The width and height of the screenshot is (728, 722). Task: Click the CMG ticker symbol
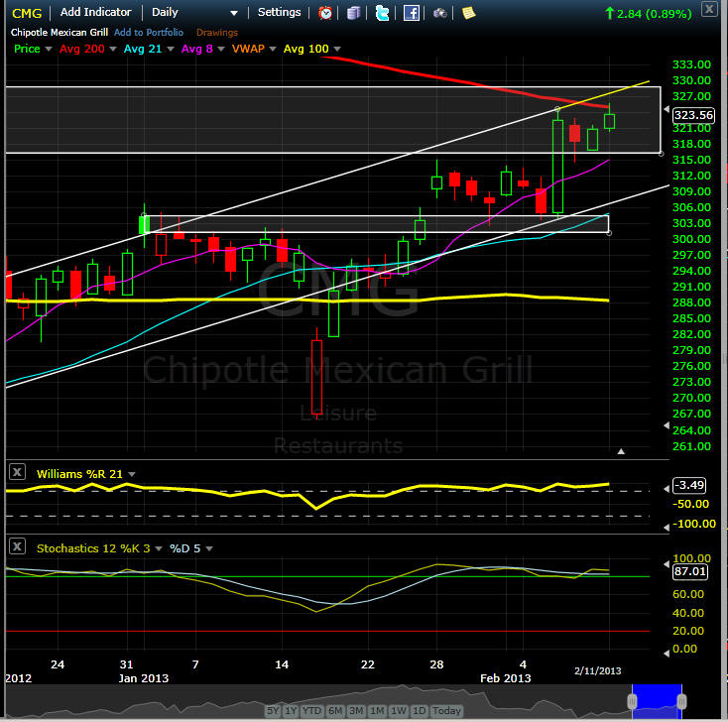[x=27, y=13]
